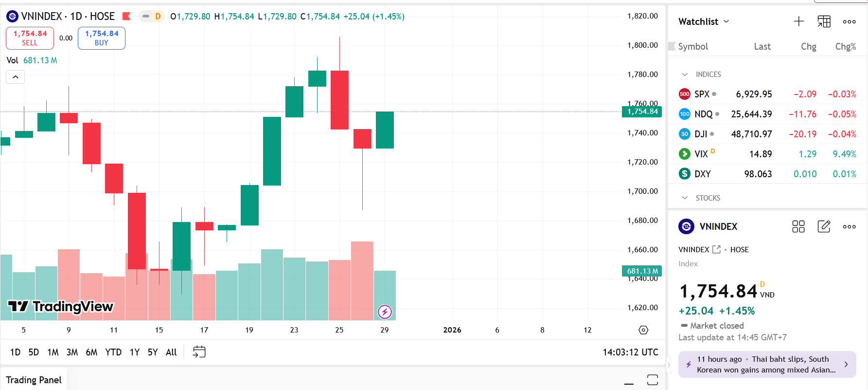The width and height of the screenshot is (868, 390).
Task: Click the red flag icon next to VNINDEX
Action: [126, 16]
